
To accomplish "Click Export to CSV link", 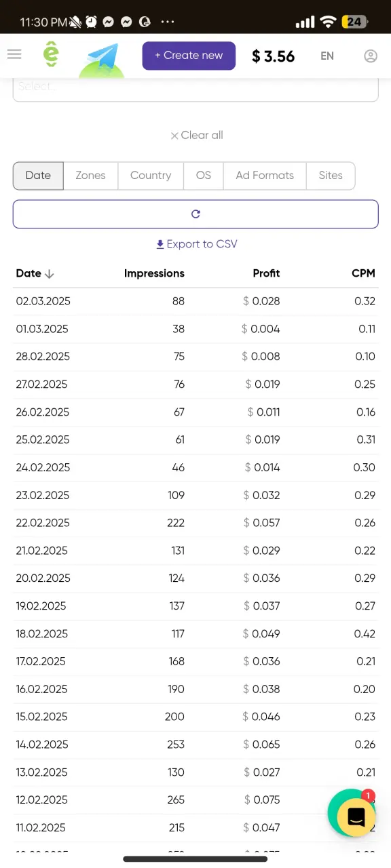I will [x=197, y=244].
